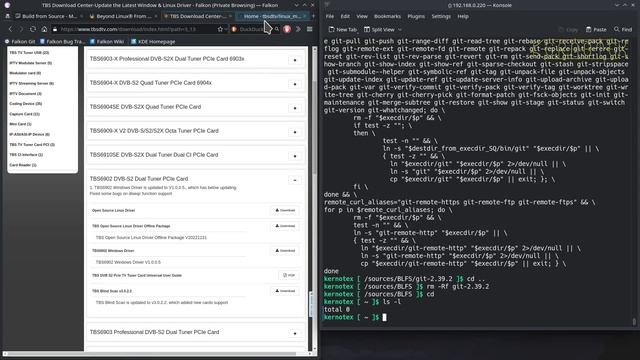Select 'IPTV Streaming Server' category
Screen dimensions: 640x360
pos(31,83)
